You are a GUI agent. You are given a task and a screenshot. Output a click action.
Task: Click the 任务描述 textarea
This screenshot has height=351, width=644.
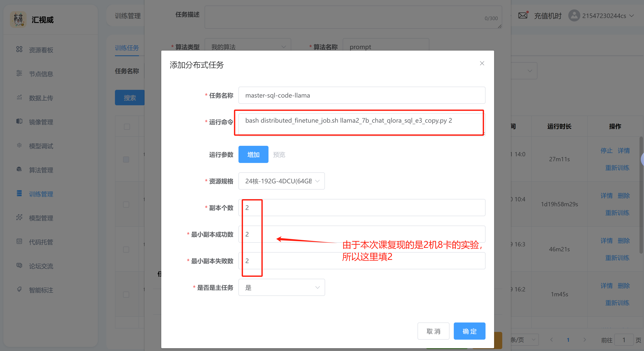tap(353, 17)
